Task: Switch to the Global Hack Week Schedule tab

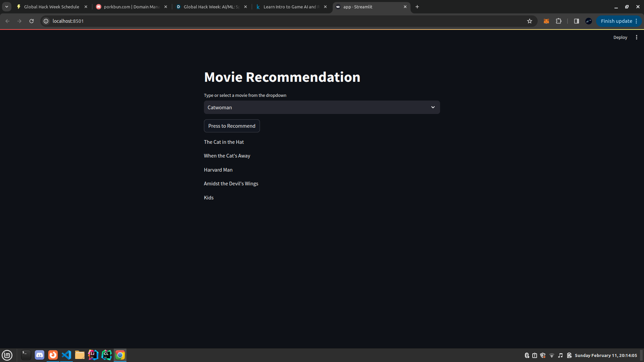Action: point(50,7)
